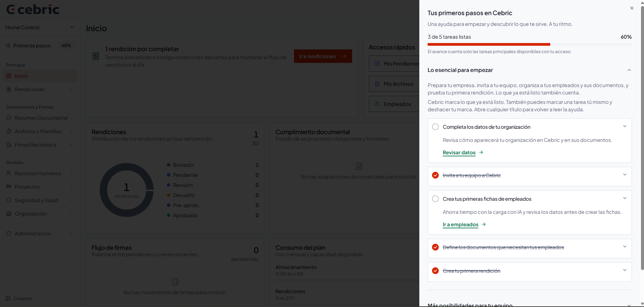Click the Administración shield icon
The height and width of the screenshot is (307, 644).
[9, 233]
